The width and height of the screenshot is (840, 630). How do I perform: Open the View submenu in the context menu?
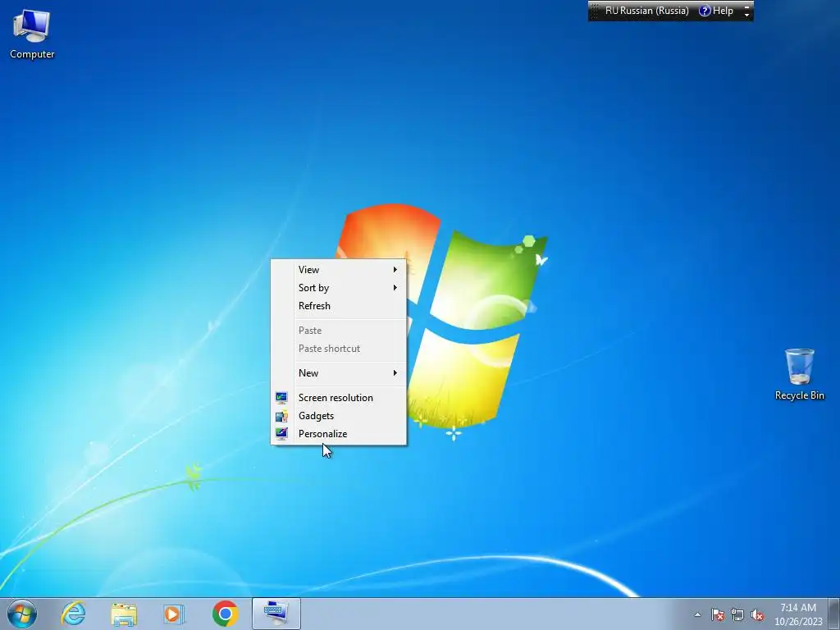pyautogui.click(x=339, y=269)
